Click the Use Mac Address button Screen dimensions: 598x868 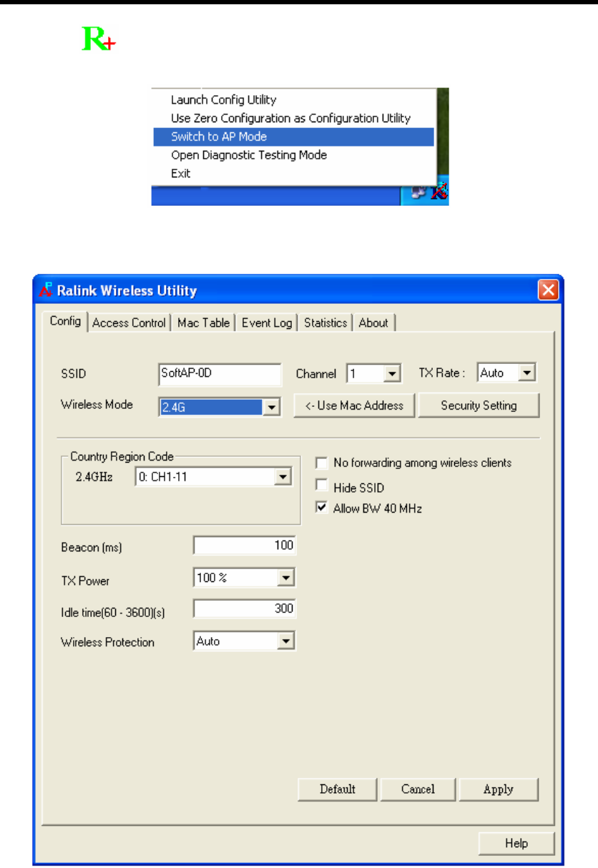355,405
